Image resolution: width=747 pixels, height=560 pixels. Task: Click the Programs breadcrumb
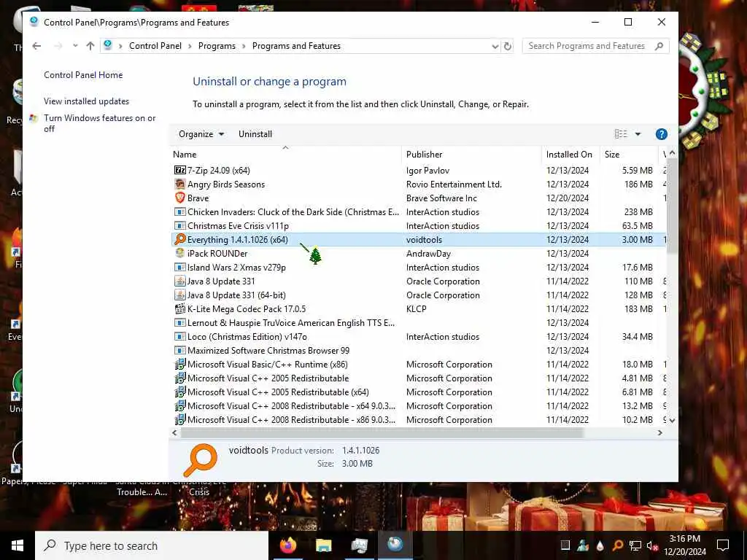[x=217, y=46]
